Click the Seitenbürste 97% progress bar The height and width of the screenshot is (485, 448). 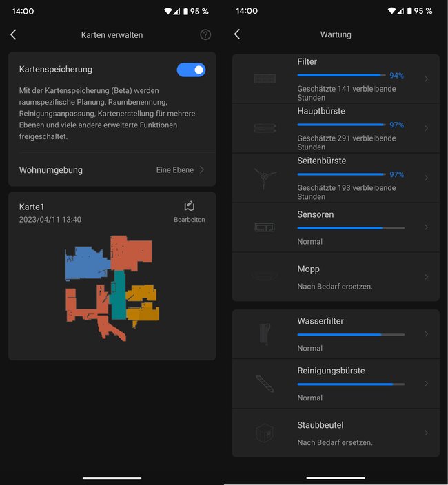tap(341, 174)
